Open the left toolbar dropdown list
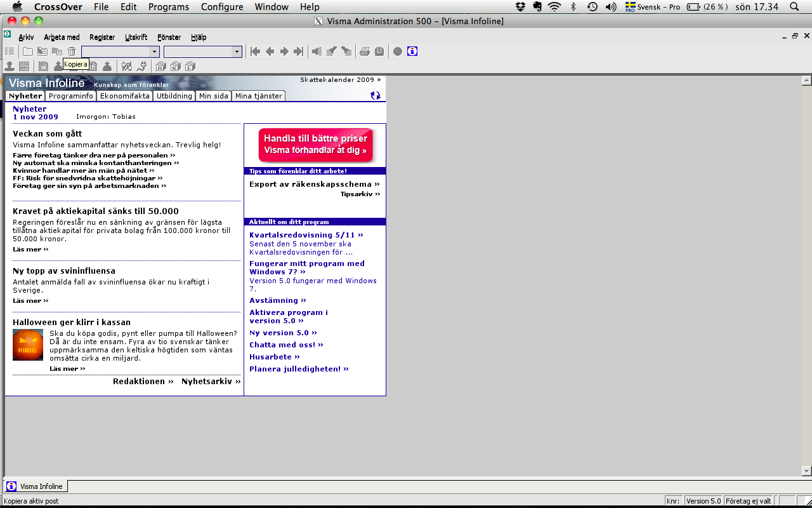812x508 pixels. tap(154, 51)
